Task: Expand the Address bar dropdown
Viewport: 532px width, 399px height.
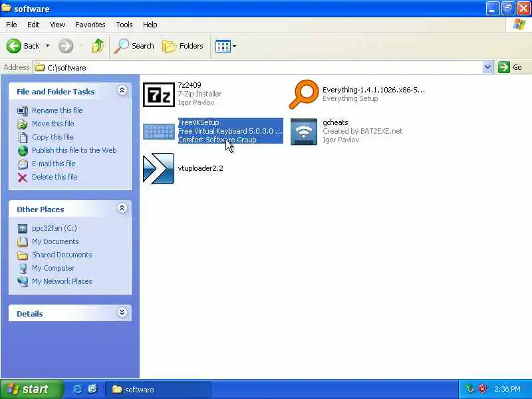Action: click(x=487, y=67)
